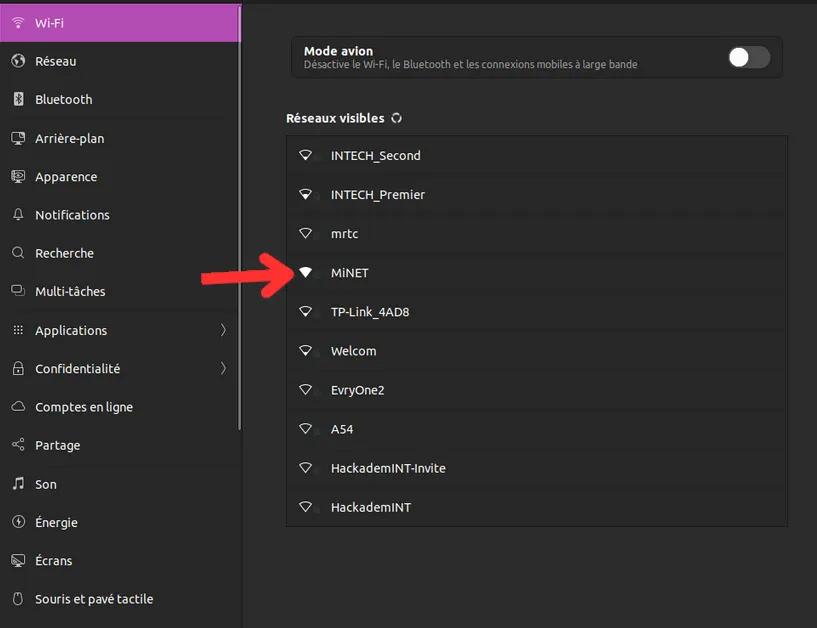
Task: Connect to the INTECH_Premier network
Action: pos(537,194)
